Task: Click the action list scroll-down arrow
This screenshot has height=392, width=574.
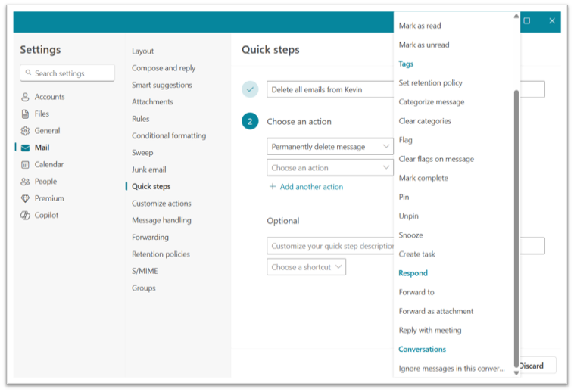Action: coord(516,372)
